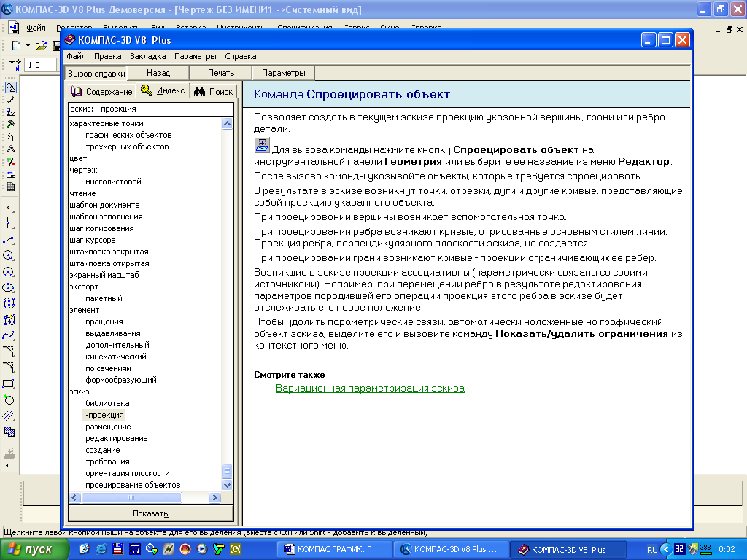Switch to the Поиск tab
Image resolution: width=747 pixels, height=560 pixels.
click(214, 91)
